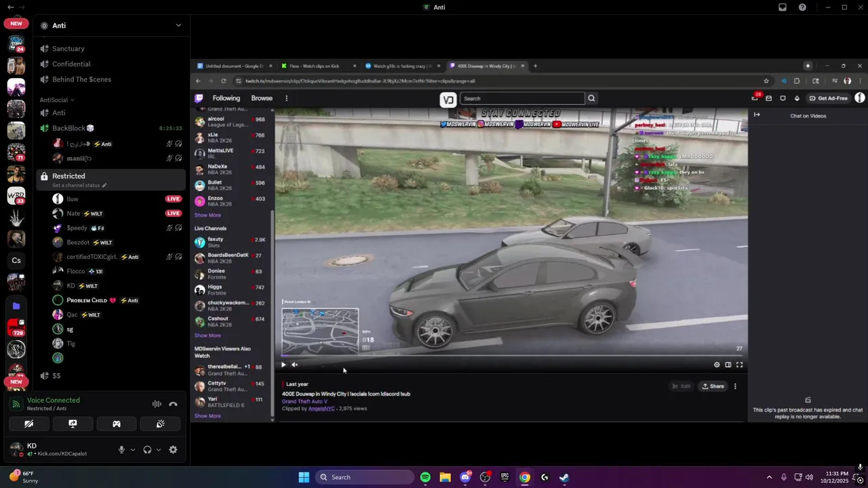Toggle noise suppression waveform icon
868x488 pixels.
pos(157,404)
